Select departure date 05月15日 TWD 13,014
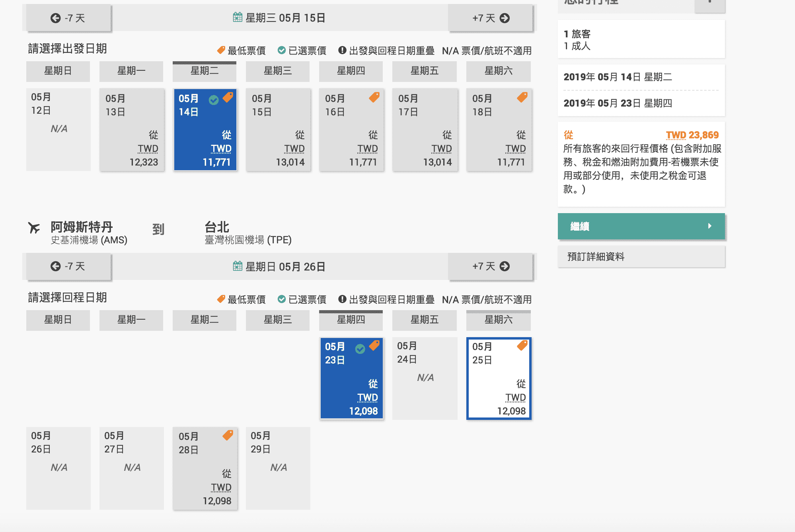Screen dimensions: 795x532 pos(278,130)
